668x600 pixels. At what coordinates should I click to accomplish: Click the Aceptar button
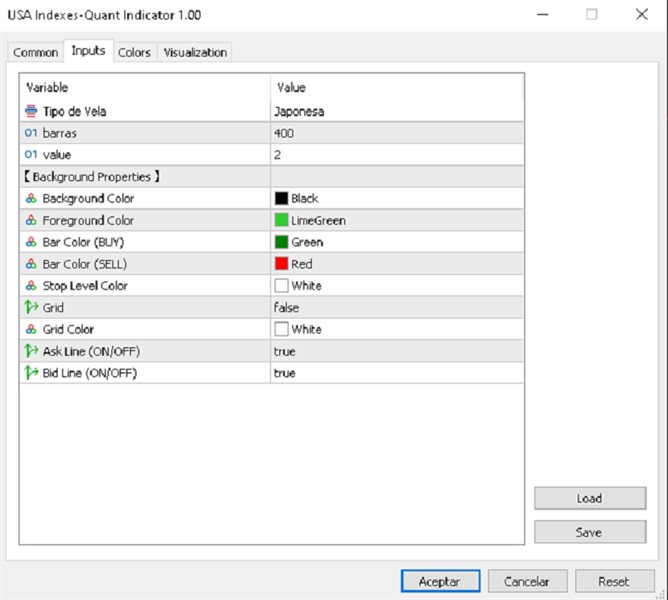(x=440, y=581)
